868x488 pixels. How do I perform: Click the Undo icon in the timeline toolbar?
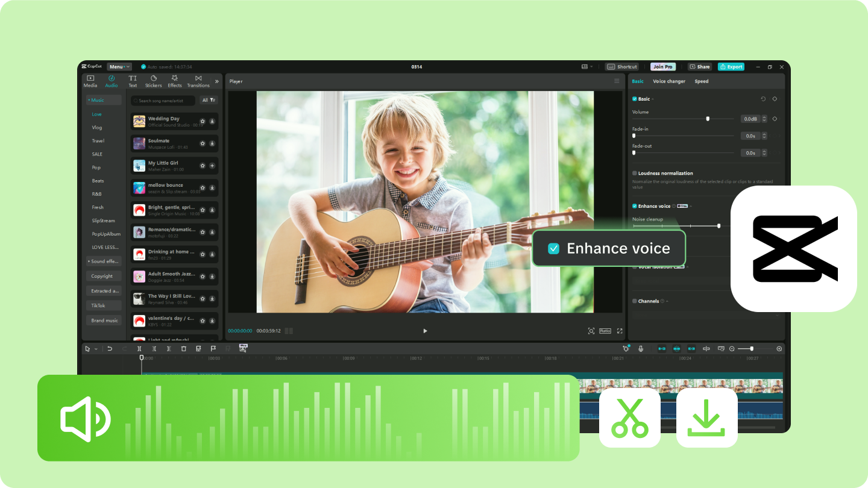(109, 348)
